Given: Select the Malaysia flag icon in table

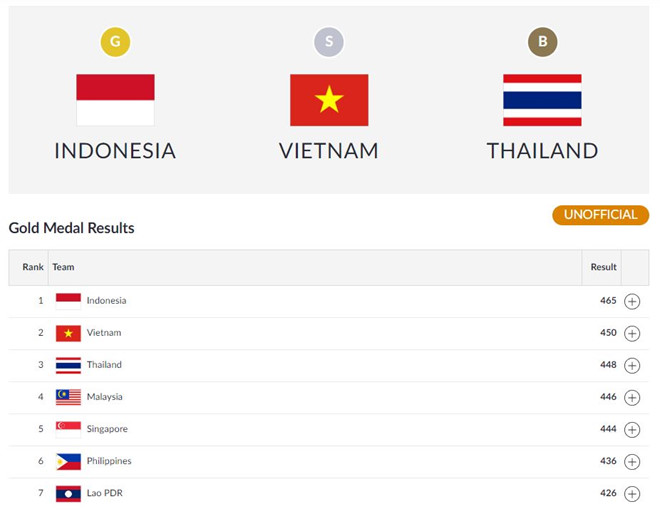Looking at the screenshot, I should [x=68, y=397].
